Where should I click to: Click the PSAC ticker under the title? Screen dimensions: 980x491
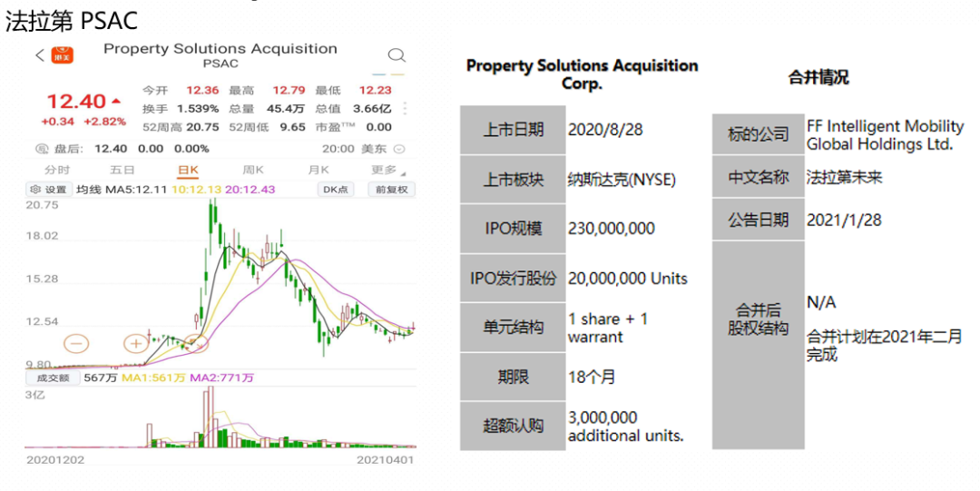tap(220, 64)
